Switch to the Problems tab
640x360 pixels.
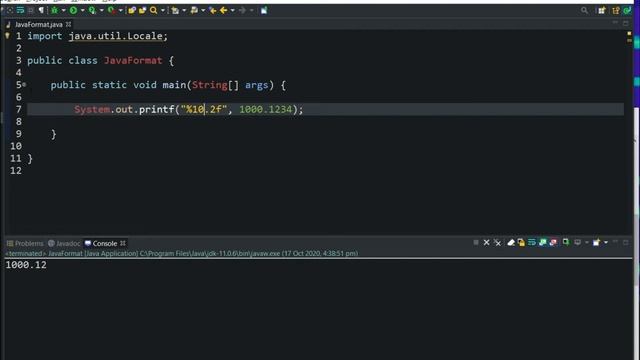pos(25,243)
